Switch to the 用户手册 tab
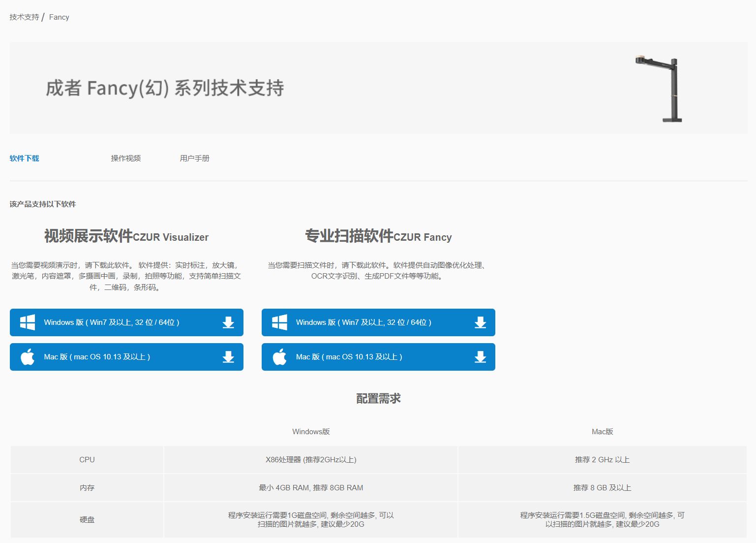 click(x=195, y=158)
